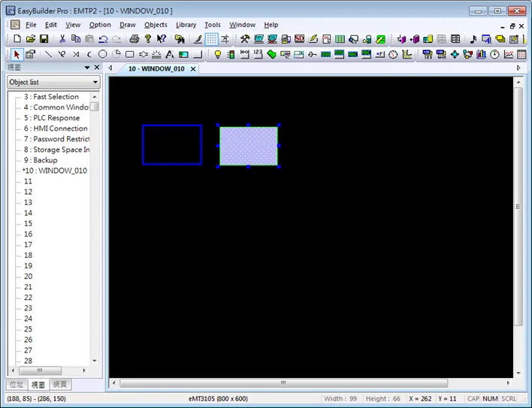532x408 pixels.
Task: Open the Edit menu
Action: pyautogui.click(x=51, y=25)
